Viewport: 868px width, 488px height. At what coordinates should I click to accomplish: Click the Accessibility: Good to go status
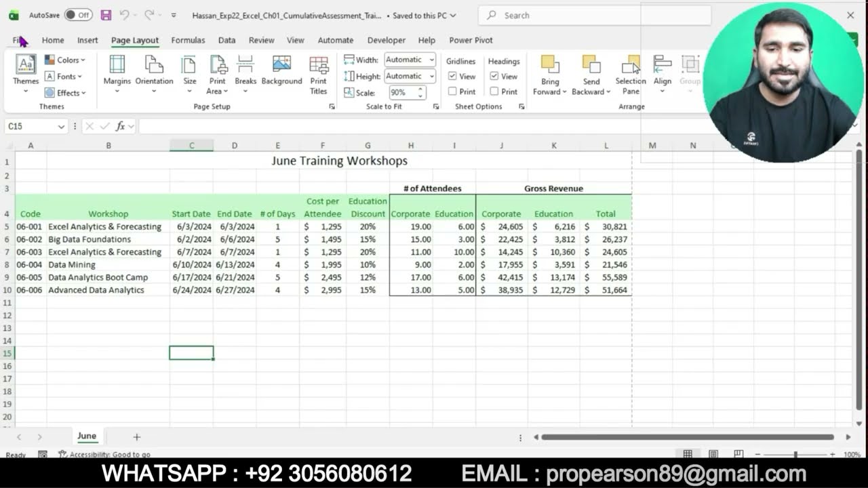click(104, 455)
